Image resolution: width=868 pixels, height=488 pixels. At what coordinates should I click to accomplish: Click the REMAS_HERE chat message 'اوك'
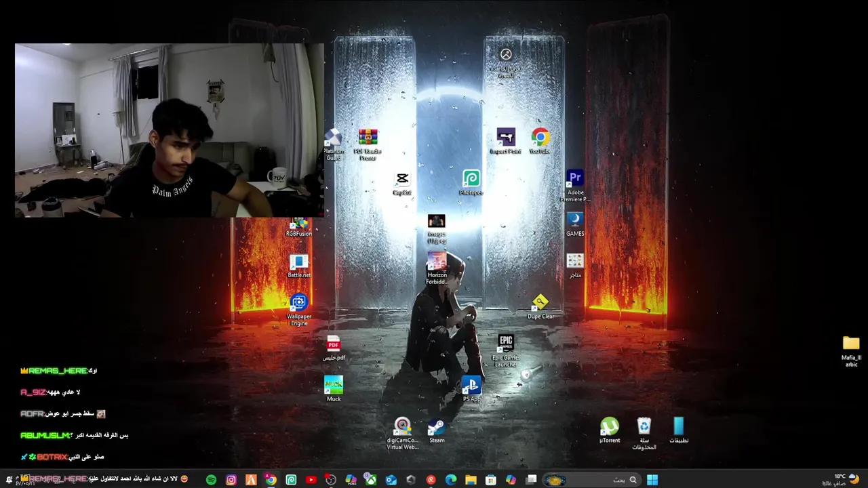pyautogui.click(x=59, y=371)
